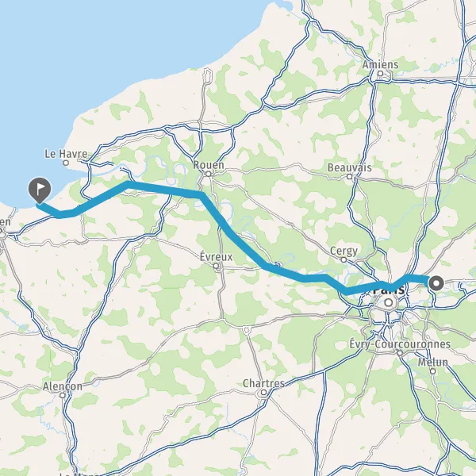Click the route start circle marker

coord(436,283)
